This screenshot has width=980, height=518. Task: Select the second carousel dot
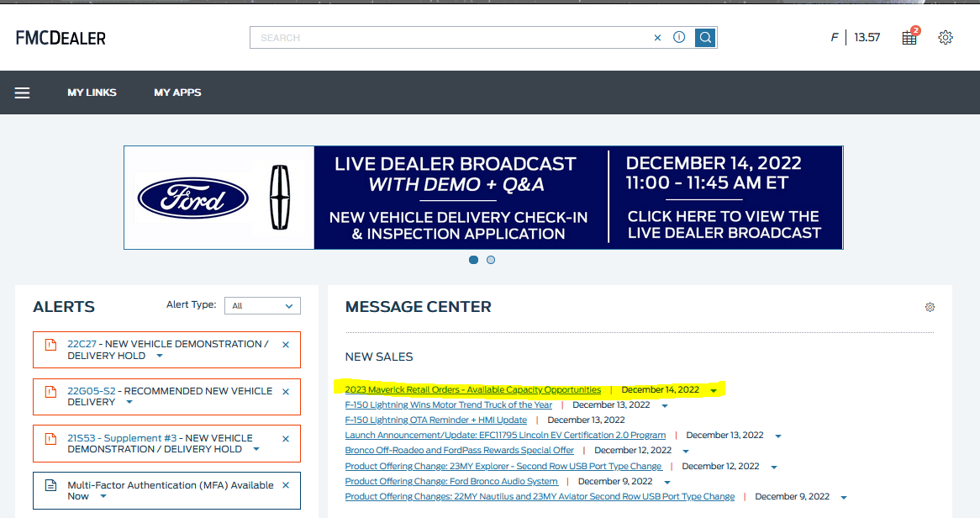point(491,260)
